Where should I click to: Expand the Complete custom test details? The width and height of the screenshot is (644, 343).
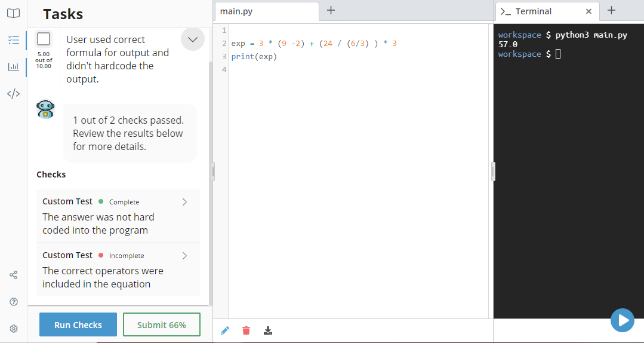coord(184,202)
